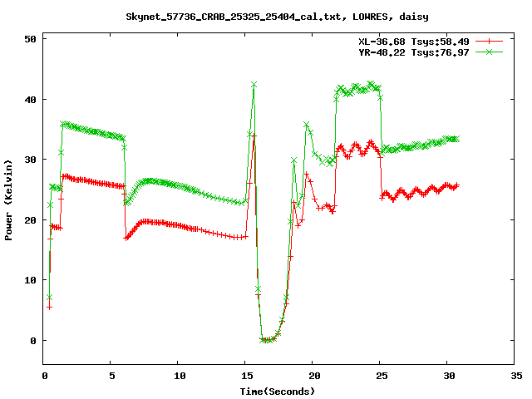Screen dimensions: 532x399
Task: Click x-axis tick label 15
Action: [247, 376]
